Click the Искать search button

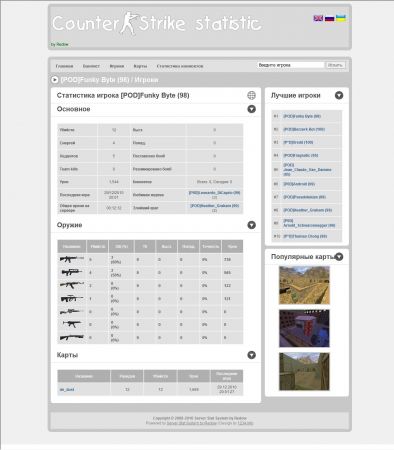tap(335, 65)
